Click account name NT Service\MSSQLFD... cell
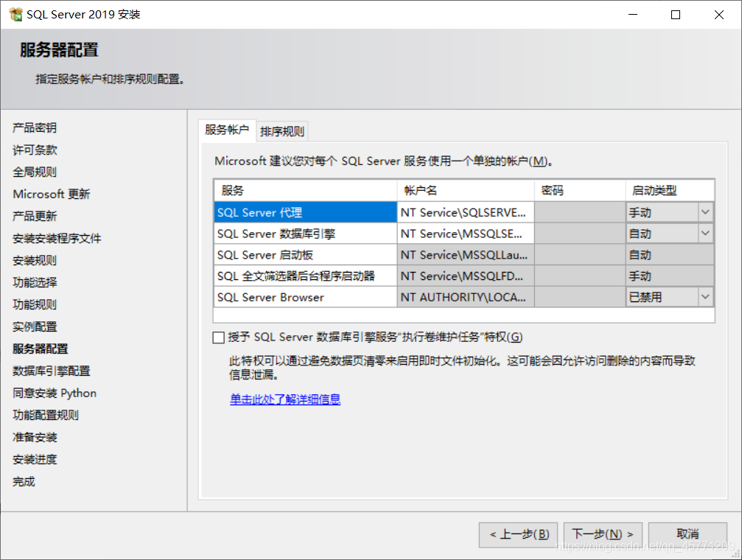The width and height of the screenshot is (742, 560). [x=466, y=276]
